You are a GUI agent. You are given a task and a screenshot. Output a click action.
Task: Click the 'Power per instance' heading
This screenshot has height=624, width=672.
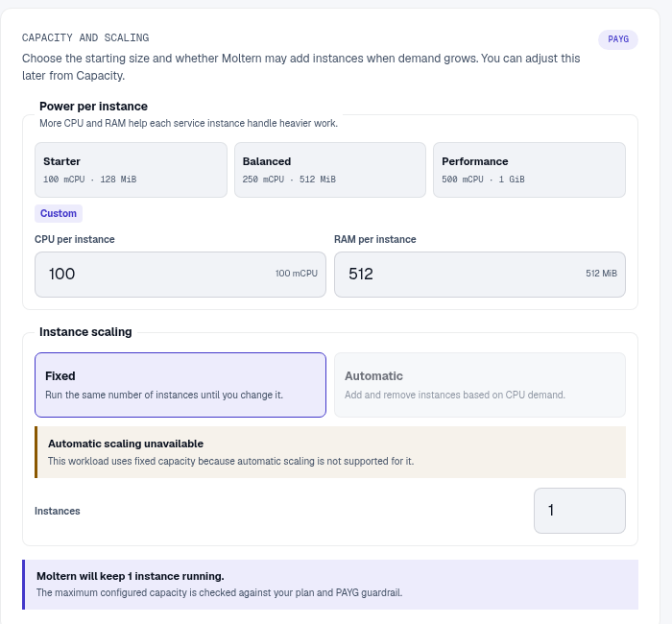coord(93,107)
